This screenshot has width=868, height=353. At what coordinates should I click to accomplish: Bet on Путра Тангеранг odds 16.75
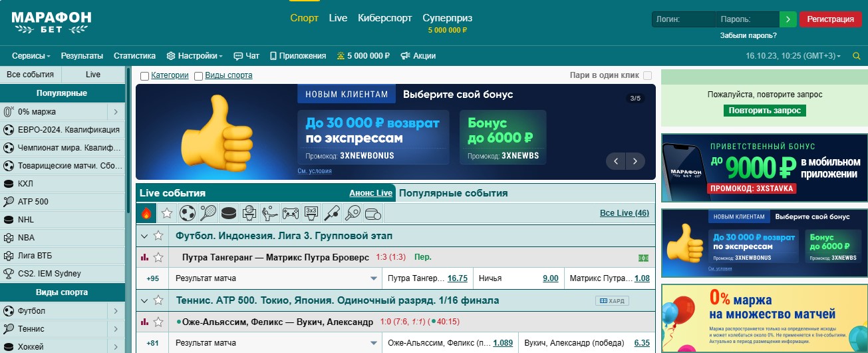tap(458, 278)
